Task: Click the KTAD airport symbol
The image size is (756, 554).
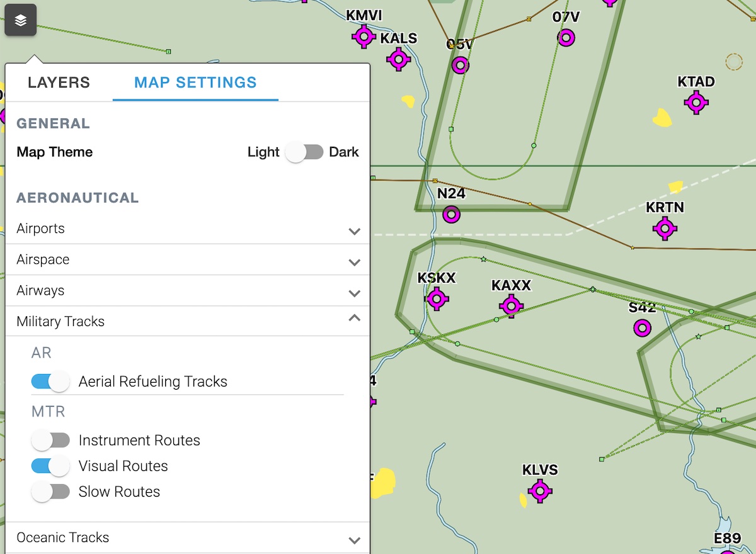Action: pyautogui.click(x=696, y=103)
